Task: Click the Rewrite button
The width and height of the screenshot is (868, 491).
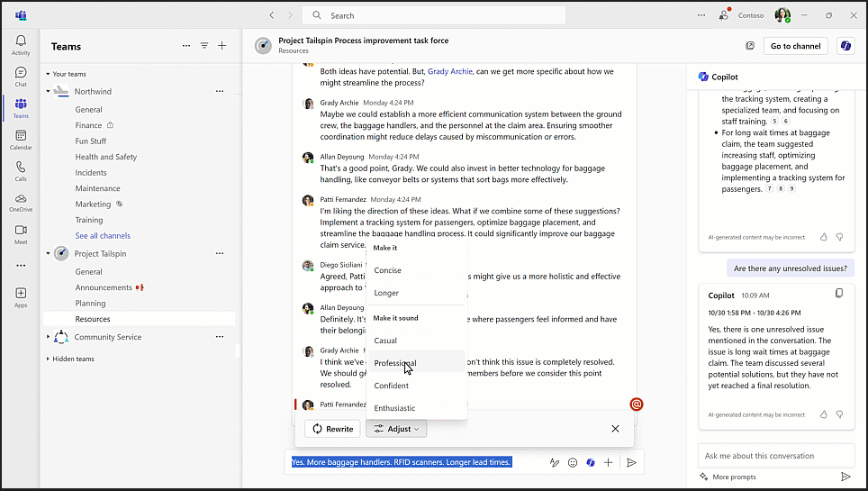Action: tap(332, 429)
